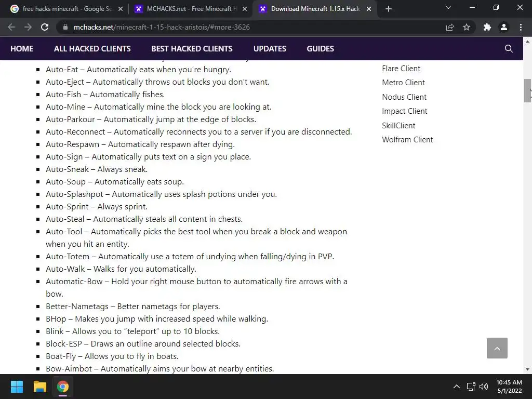Click the scroll-to-top arrow button
The height and width of the screenshot is (399, 532).
tap(497, 348)
